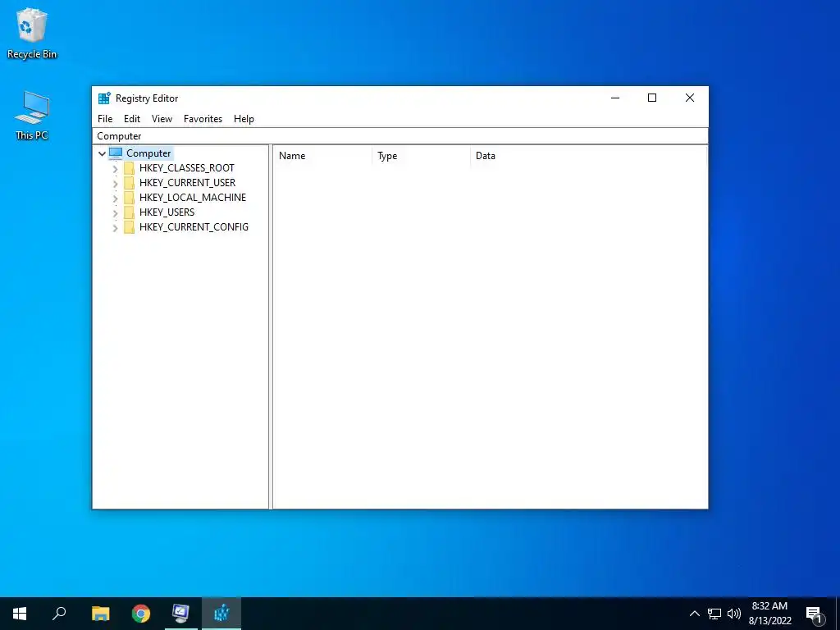Select the This PC desktop icon
The image size is (840, 630).
coord(32,116)
